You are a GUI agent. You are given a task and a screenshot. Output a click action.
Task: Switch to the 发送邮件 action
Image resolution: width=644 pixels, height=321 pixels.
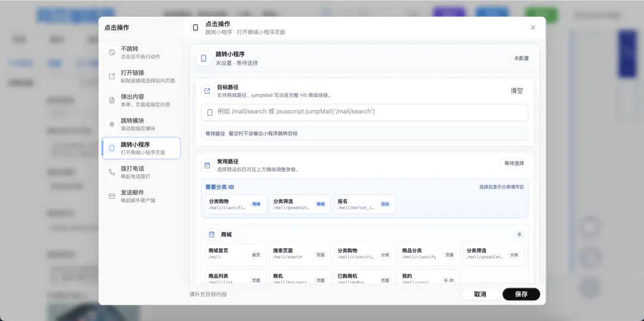pos(141,196)
